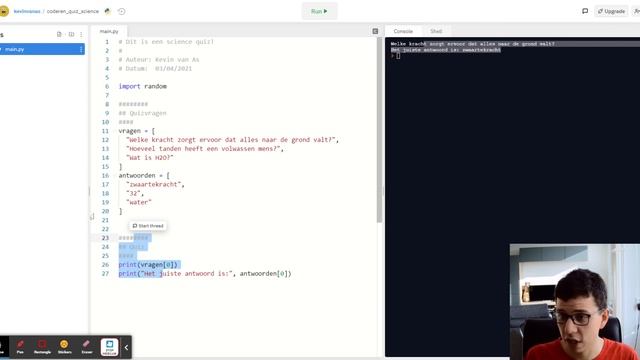Click console output 'Welke kracht zorgt ervoor'

point(473,44)
